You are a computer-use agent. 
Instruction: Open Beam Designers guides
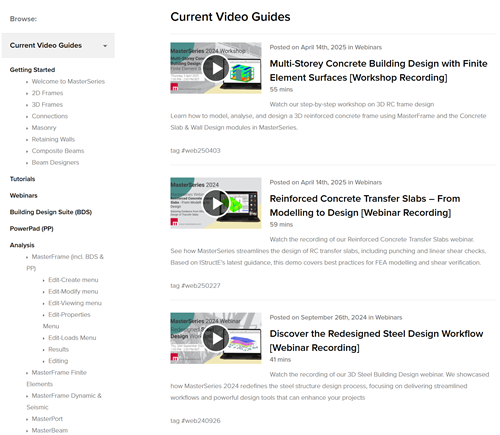click(x=55, y=162)
